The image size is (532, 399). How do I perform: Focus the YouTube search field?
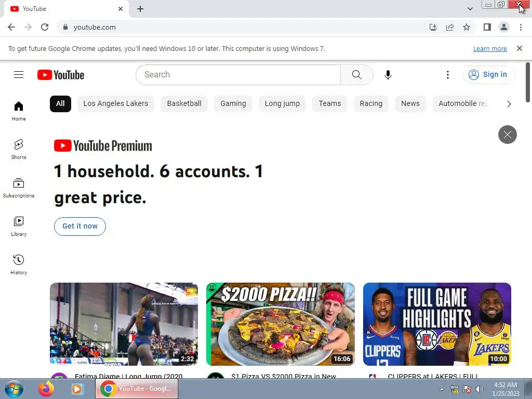click(238, 75)
